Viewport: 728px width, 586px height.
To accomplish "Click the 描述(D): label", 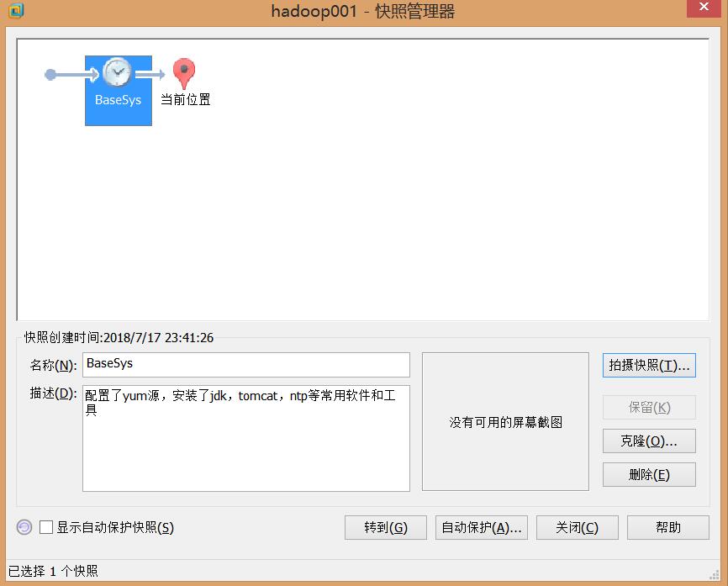I will (x=53, y=393).
